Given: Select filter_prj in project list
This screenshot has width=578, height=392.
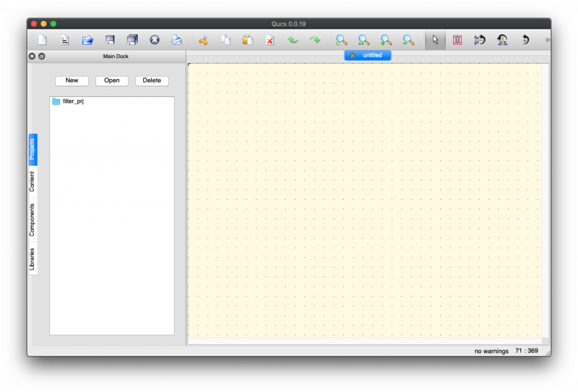Looking at the screenshot, I should click(112, 102).
